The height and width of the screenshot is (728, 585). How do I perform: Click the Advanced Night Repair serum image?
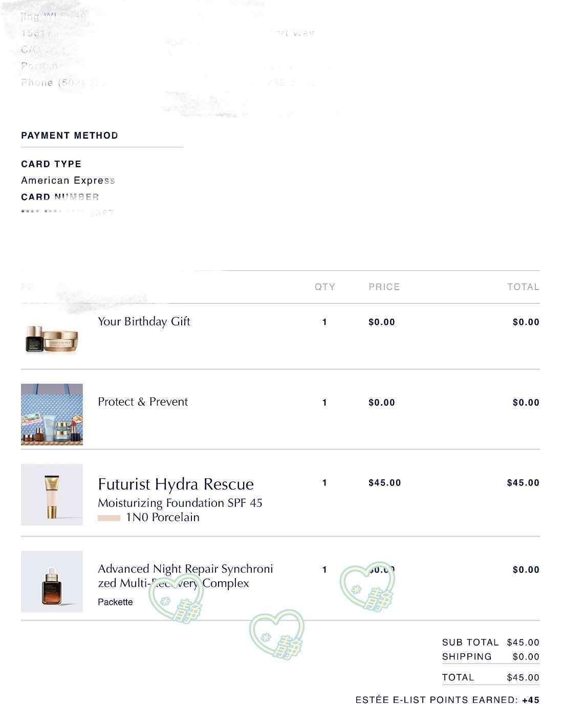pyautogui.click(x=52, y=582)
